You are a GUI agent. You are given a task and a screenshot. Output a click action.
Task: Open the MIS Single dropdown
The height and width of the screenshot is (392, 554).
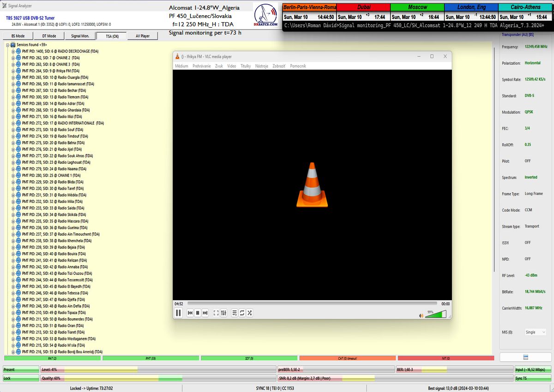pos(536,332)
